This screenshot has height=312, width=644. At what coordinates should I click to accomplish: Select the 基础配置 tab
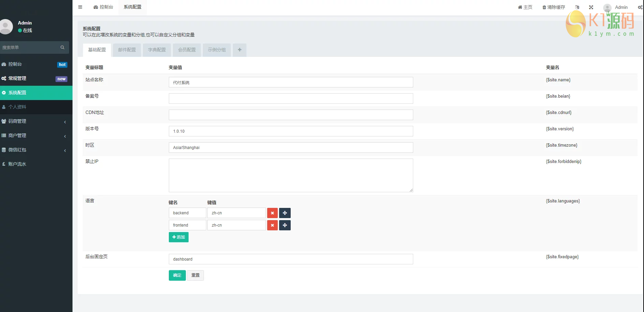pyautogui.click(x=97, y=50)
